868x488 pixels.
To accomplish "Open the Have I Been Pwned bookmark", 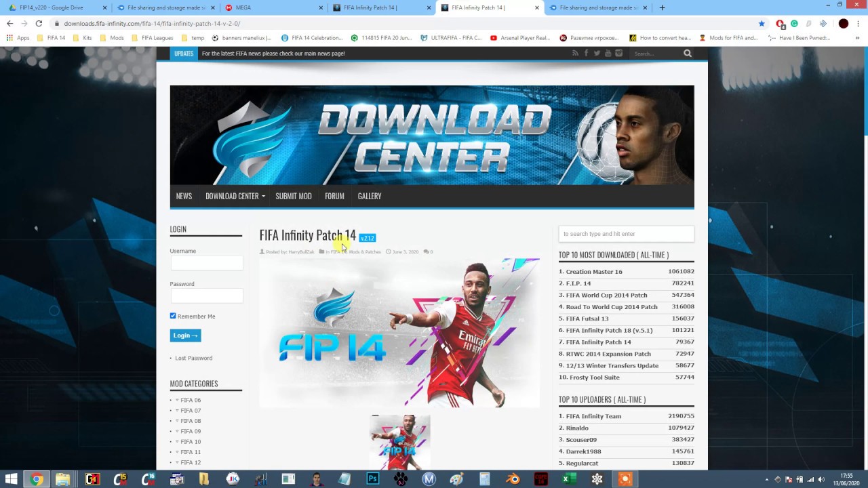I will tap(800, 38).
